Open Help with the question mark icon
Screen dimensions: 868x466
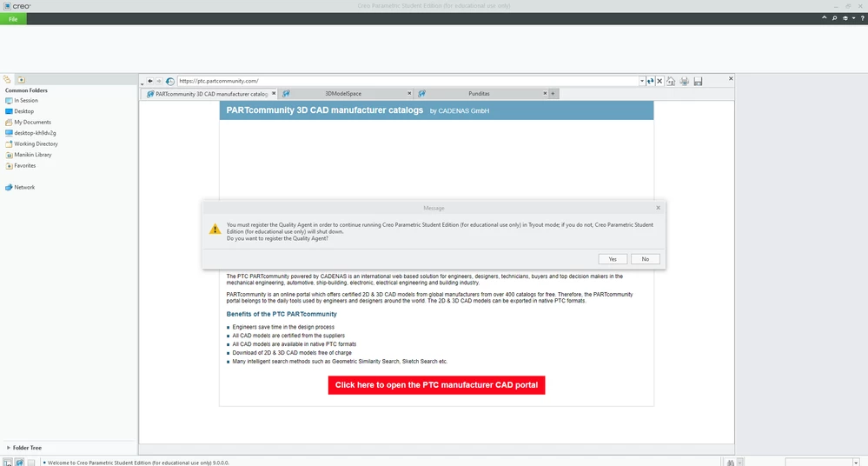point(862,18)
